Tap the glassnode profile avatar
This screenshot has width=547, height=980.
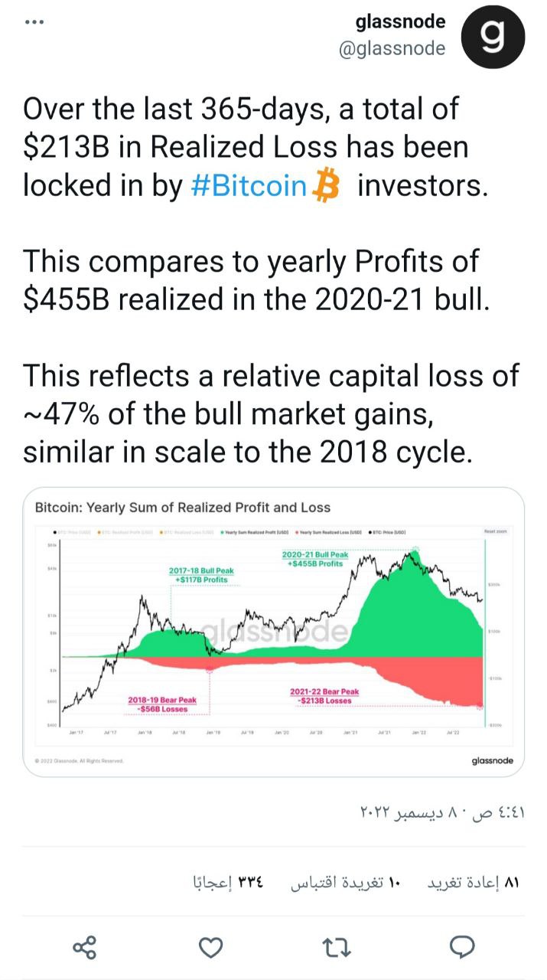(x=494, y=37)
